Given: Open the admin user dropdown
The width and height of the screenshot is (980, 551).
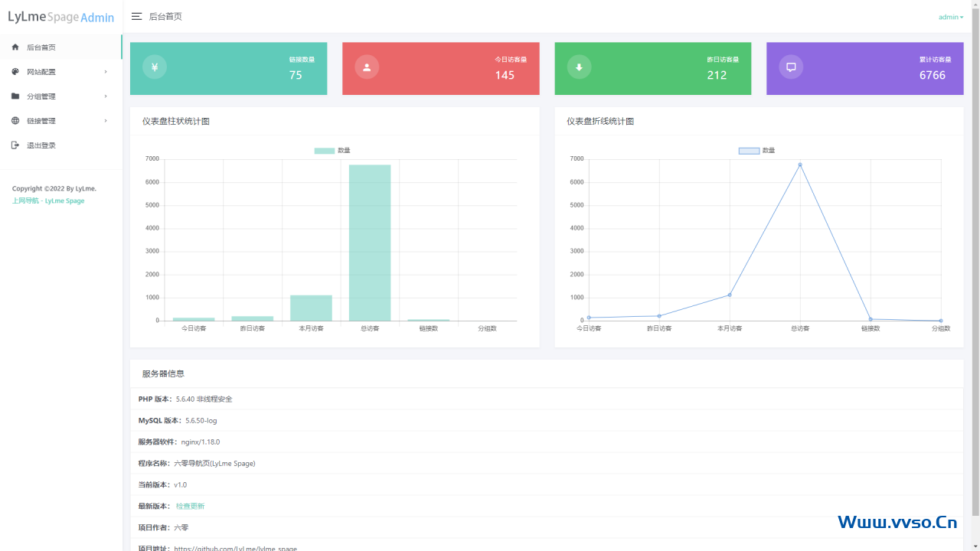Looking at the screenshot, I should coord(950,17).
